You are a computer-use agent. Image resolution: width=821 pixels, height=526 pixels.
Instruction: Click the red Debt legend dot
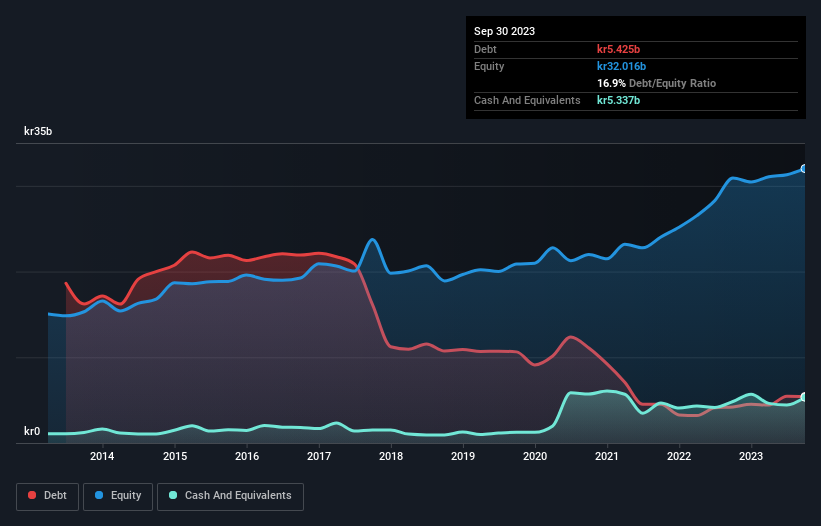coord(32,495)
